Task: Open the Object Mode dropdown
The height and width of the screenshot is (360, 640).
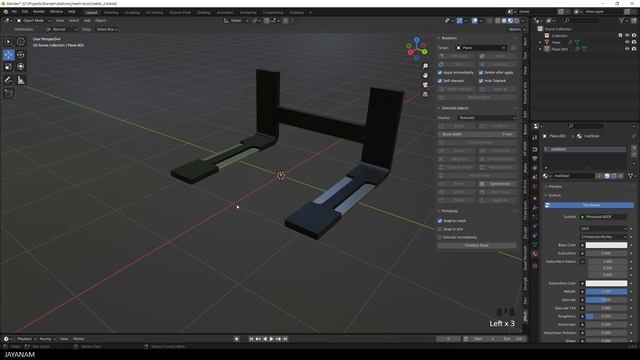Action: [x=34, y=20]
